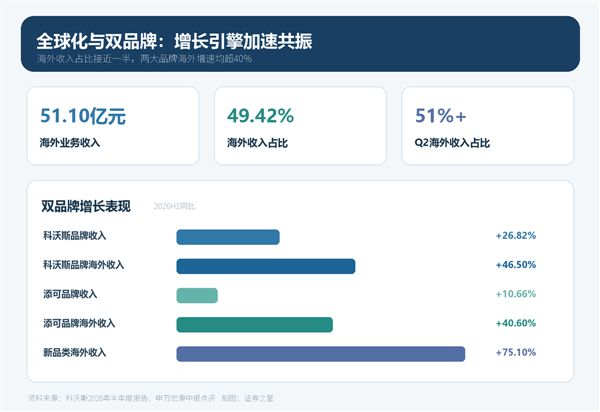Image resolution: width=600 pixels, height=412 pixels.
Task: Select the +46.50% value
Action: tap(516, 265)
